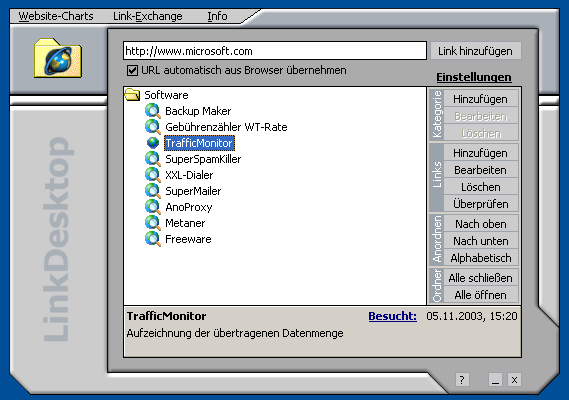Viewport: 569px width, 400px height.
Task: Click Alle öffnen to expand folders
Action: click(480, 295)
